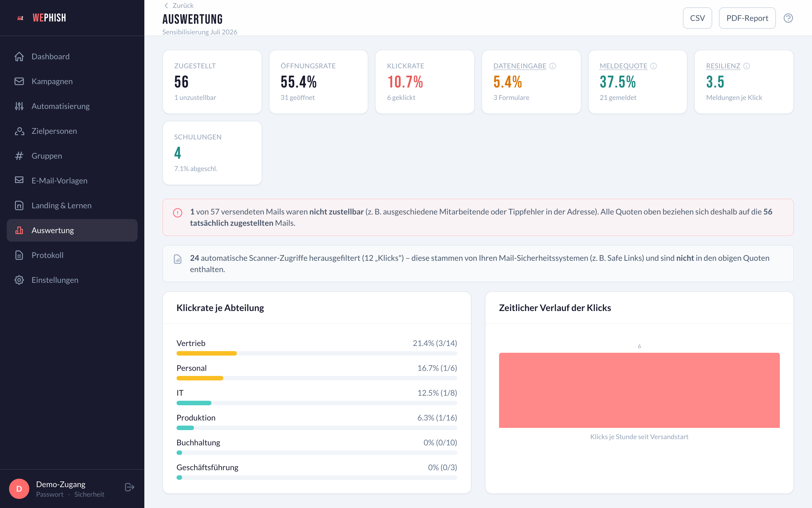Click the Buchhaltung click-rate progress bar

pyautogui.click(x=317, y=453)
